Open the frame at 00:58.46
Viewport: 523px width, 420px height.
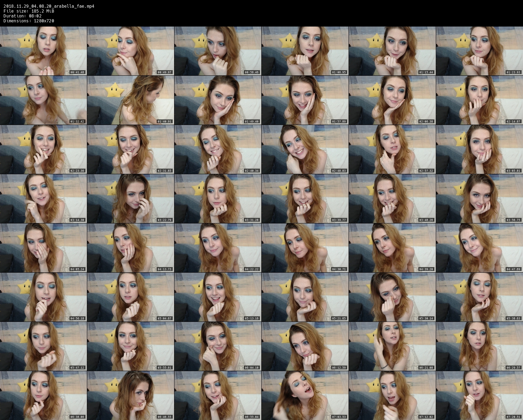tap(218, 51)
